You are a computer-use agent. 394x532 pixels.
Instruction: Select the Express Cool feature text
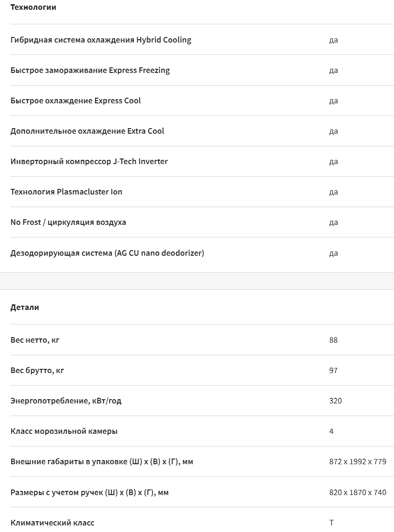click(x=75, y=101)
